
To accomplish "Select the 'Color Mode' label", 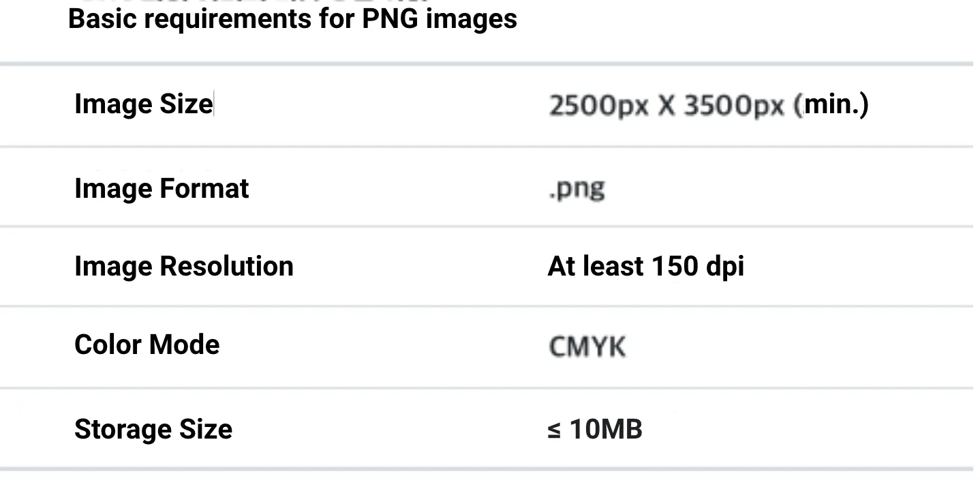I will click(147, 344).
